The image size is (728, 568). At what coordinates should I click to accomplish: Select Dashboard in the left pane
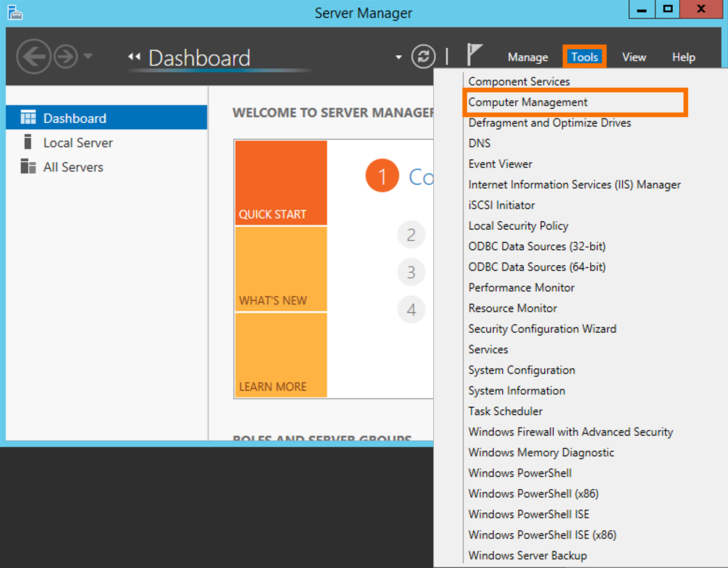(106, 117)
